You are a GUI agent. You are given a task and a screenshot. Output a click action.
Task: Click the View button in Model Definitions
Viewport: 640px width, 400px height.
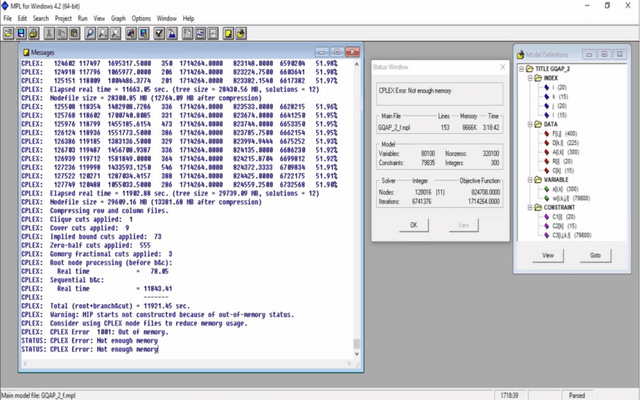tap(548, 256)
